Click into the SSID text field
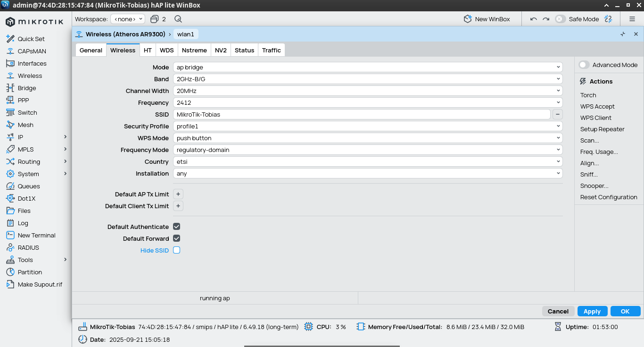Image resolution: width=644 pixels, height=347 pixels. point(361,115)
